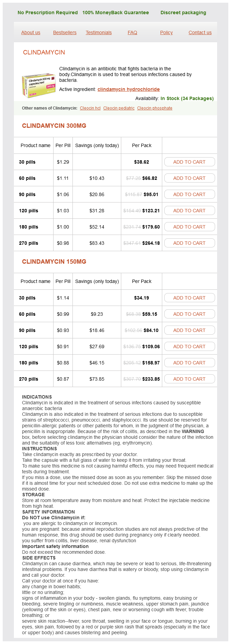Visit the Policy page

[166, 32]
